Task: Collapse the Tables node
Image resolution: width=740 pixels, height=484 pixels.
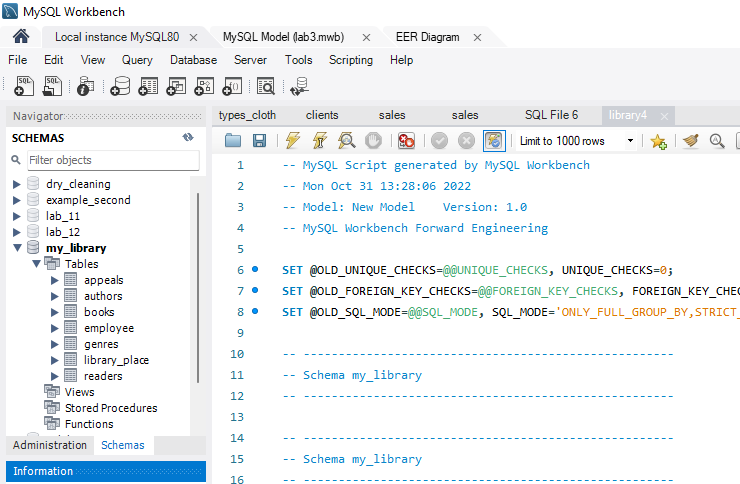Action: tap(36, 264)
